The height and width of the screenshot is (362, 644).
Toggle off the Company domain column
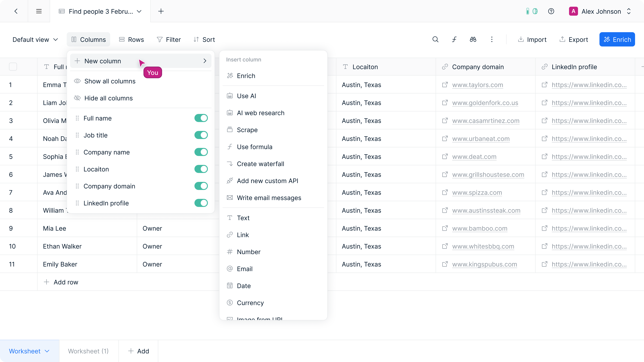pos(201,186)
